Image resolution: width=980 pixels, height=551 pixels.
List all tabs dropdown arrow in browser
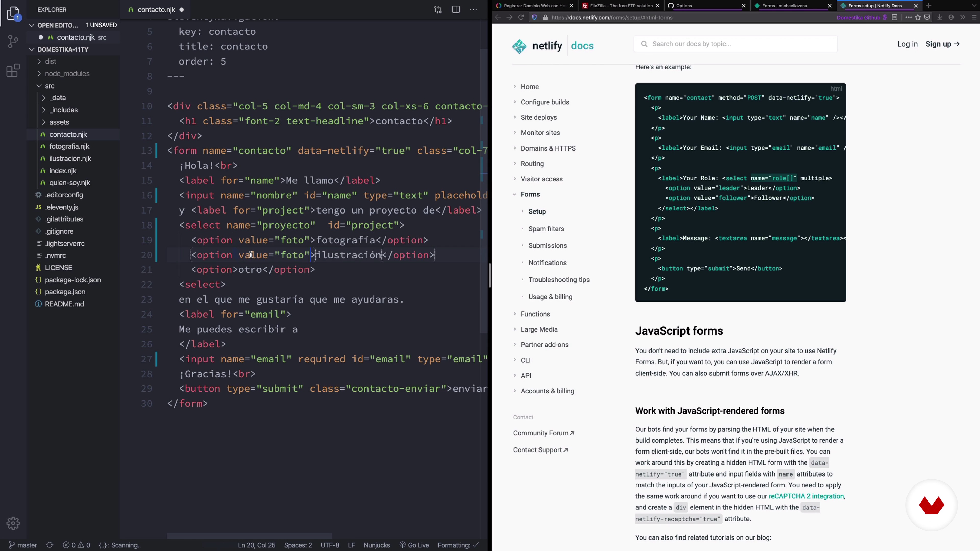point(974,5)
